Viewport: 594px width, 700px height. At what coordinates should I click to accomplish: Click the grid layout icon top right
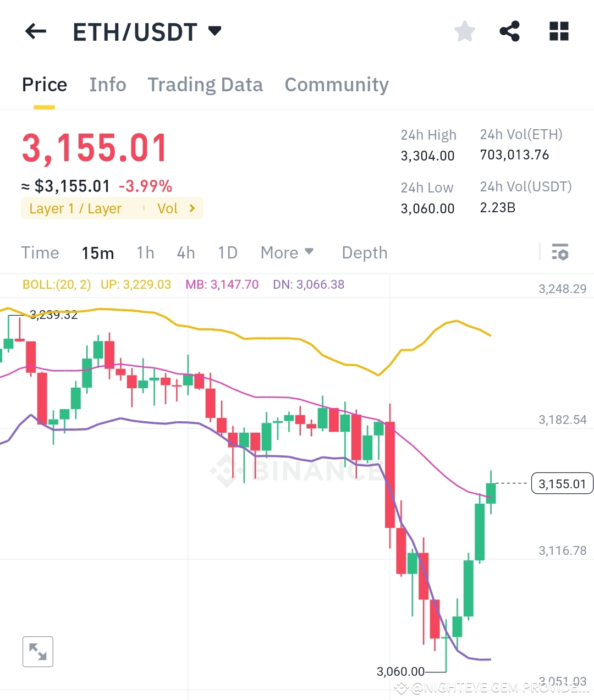pyautogui.click(x=558, y=31)
